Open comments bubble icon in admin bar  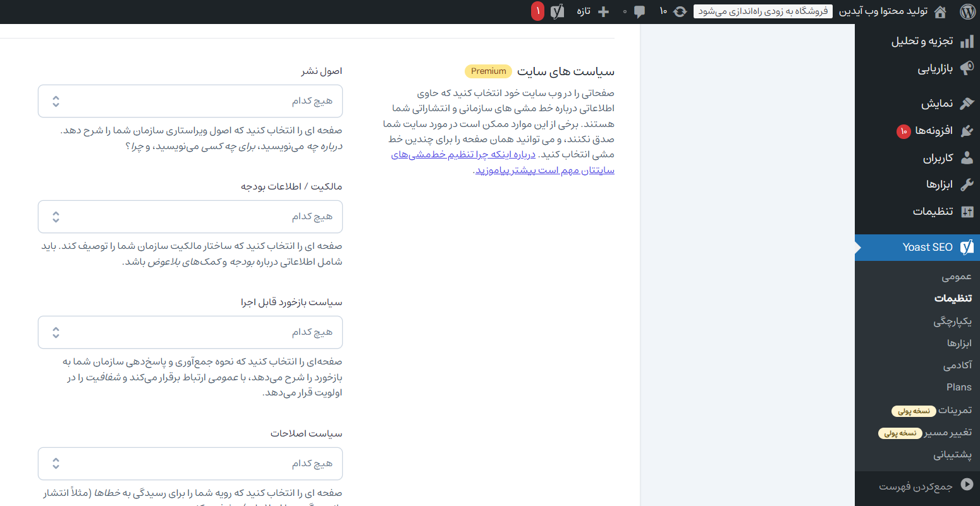click(x=639, y=11)
